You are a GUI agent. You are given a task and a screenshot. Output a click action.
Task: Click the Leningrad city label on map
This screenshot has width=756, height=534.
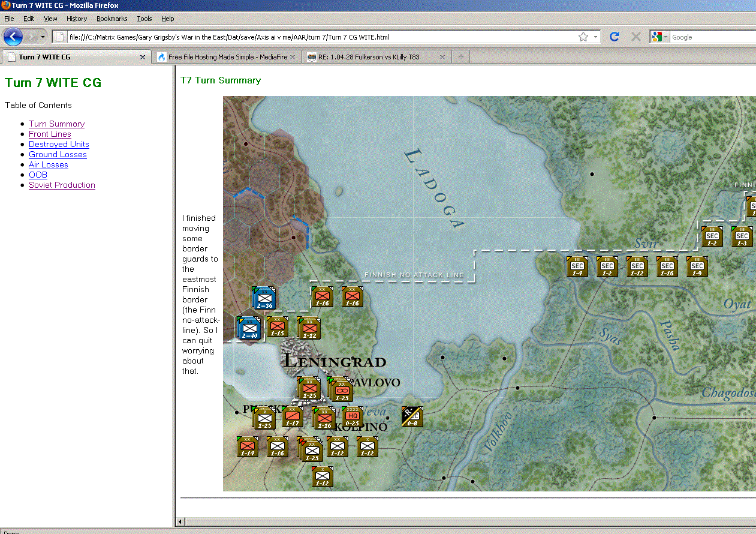335,361
